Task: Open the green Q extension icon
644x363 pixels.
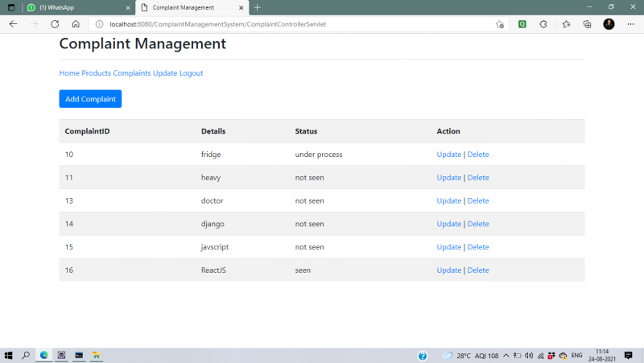Action: coord(522,24)
